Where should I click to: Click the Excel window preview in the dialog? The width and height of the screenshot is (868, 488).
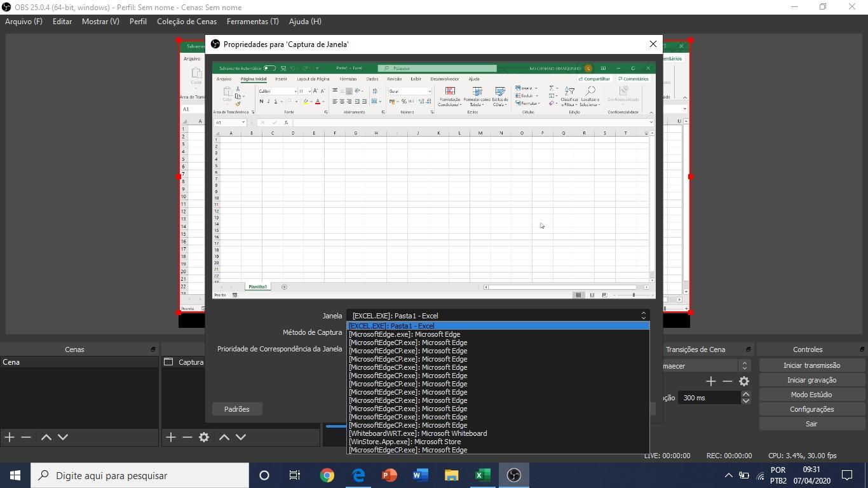(433, 180)
